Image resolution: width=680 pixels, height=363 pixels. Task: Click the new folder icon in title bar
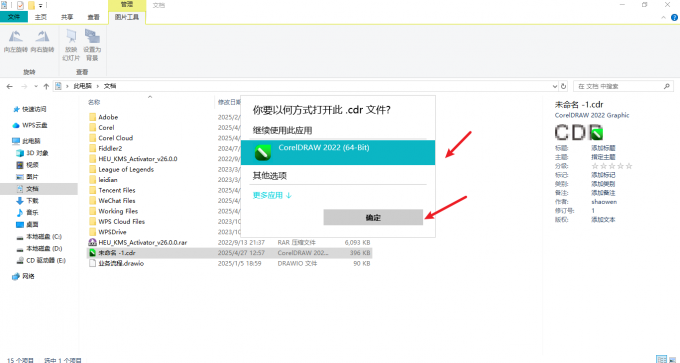[31, 5]
